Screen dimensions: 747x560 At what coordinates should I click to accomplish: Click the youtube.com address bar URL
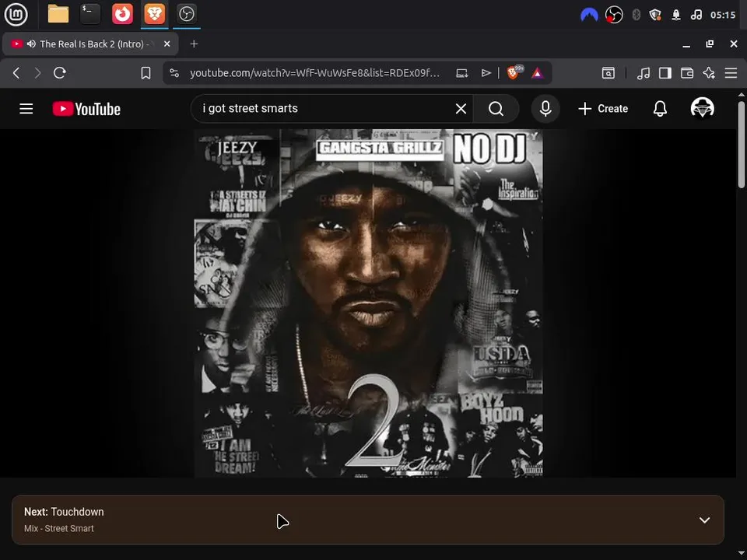pos(314,73)
